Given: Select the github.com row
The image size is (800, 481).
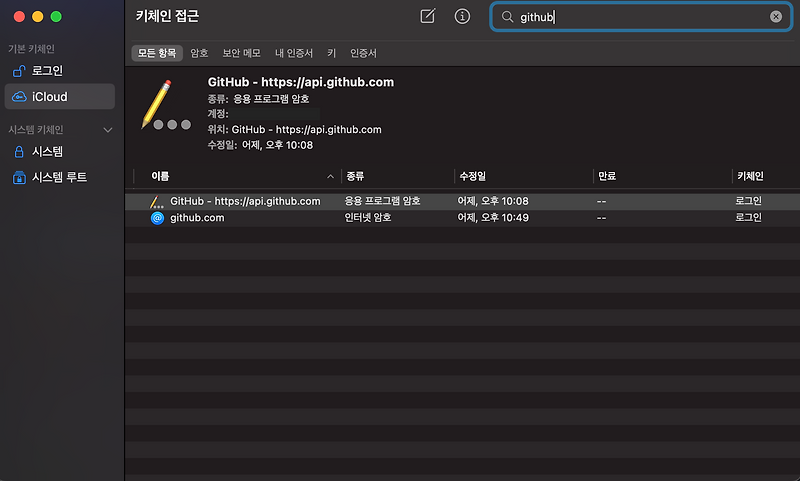Looking at the screenshot, I should [462, 218].
